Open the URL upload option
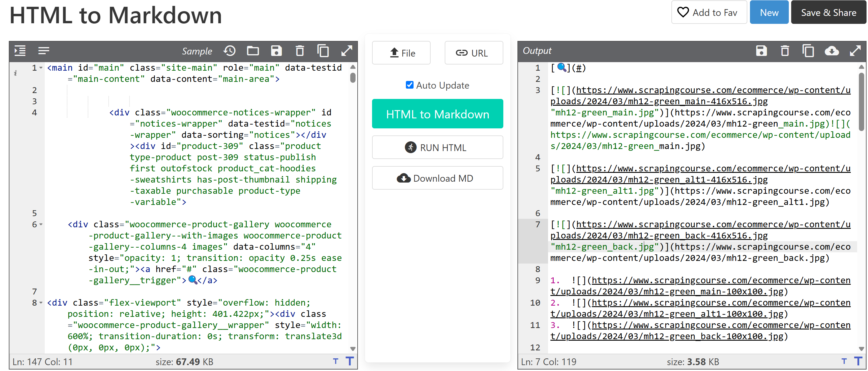This screenshot has width=868, height=371. pos(473,53)
